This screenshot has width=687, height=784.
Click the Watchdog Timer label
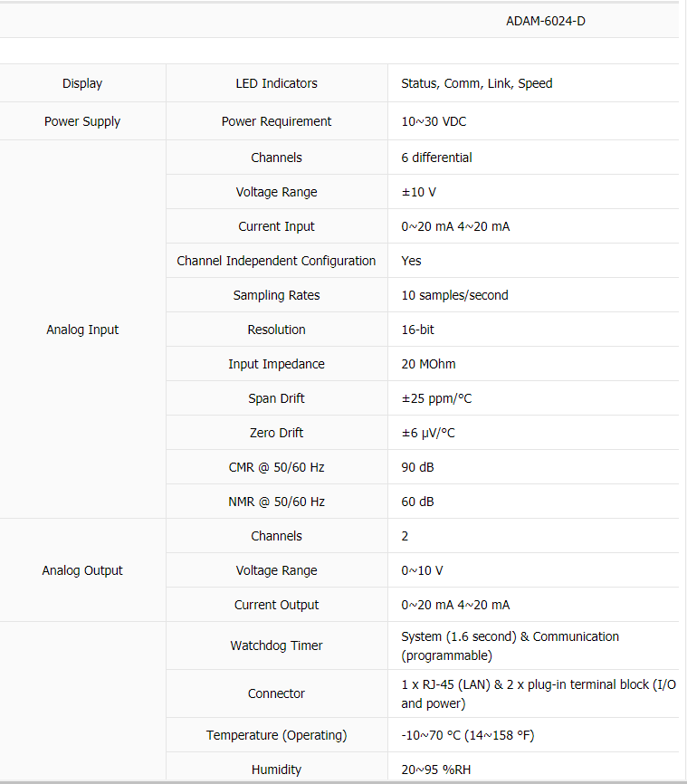coord(276,645)
